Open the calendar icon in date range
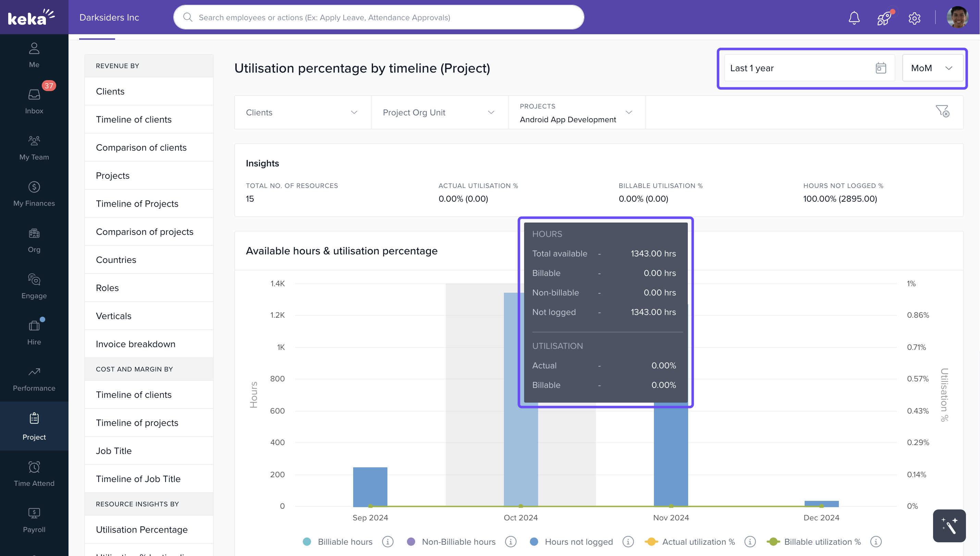This screenshot has width=980, height=556. click(x=881, y=68)
